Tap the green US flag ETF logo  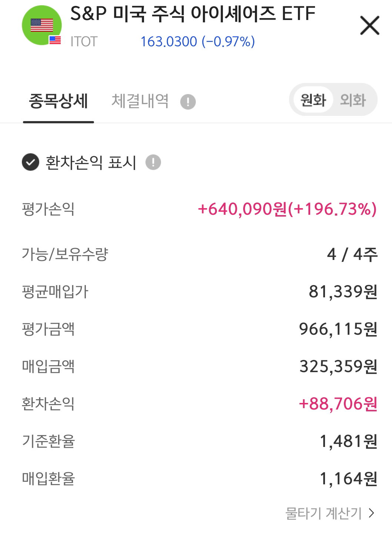click(41, 25)
